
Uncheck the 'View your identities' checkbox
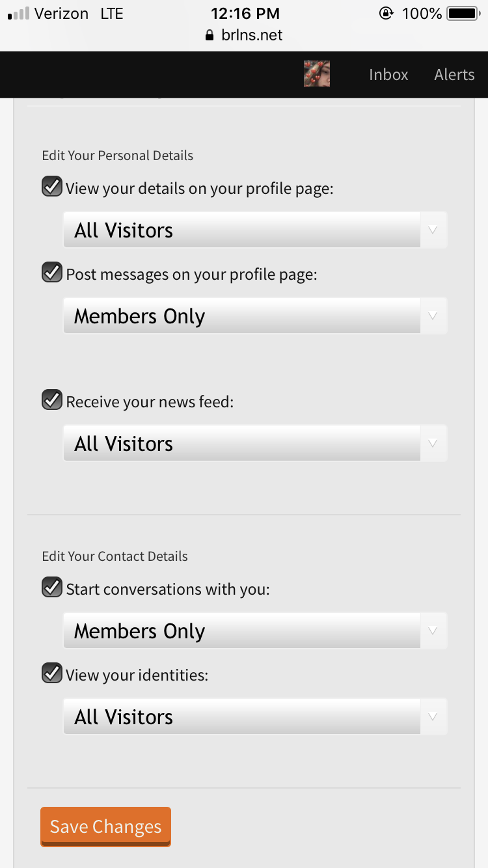click(52, 673)
